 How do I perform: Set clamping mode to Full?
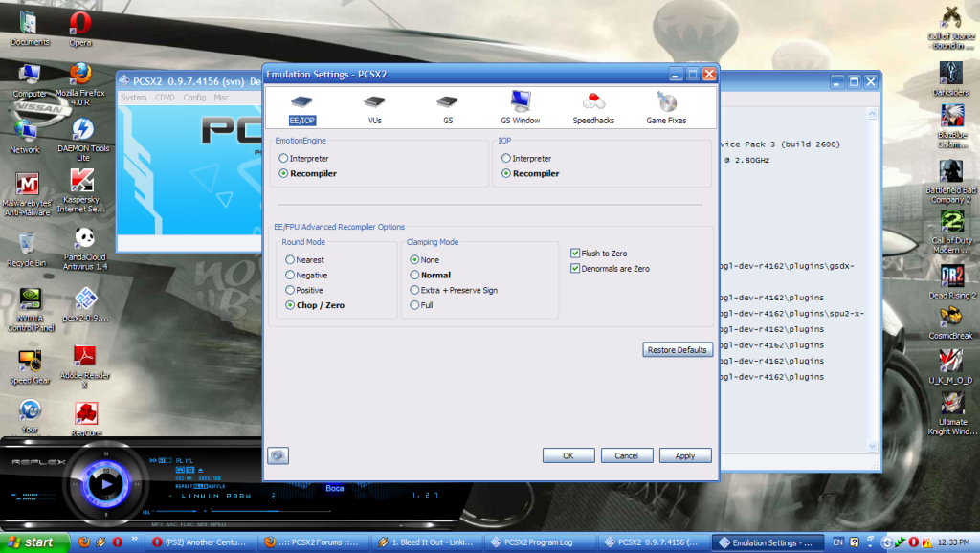pos(422,305)
